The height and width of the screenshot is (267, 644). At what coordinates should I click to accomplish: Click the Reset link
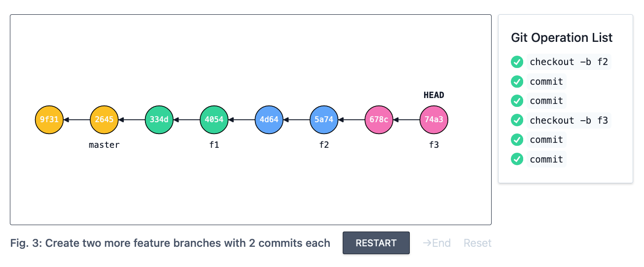(x=477, y=243)
